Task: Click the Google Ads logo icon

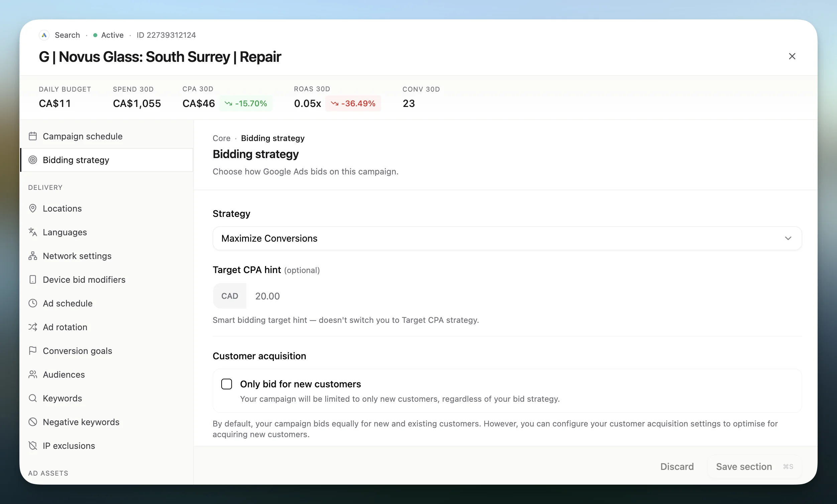Action: coord(44,35)
